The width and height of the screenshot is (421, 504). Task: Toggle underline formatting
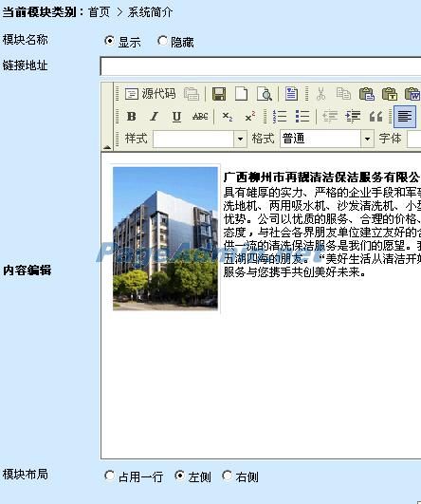(176, 117)
